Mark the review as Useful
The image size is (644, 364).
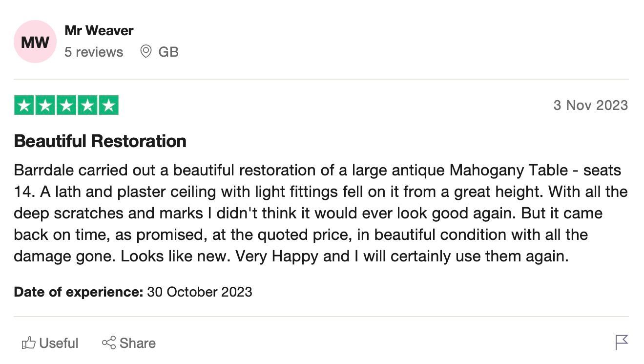(59, 343)
